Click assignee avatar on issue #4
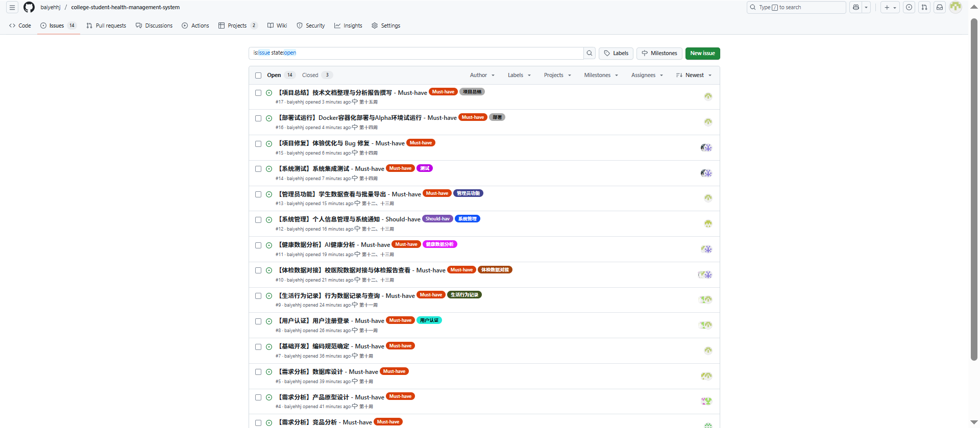Image resolution: width=980 pixels, height=428 pixels. click(x=706, y=401)
